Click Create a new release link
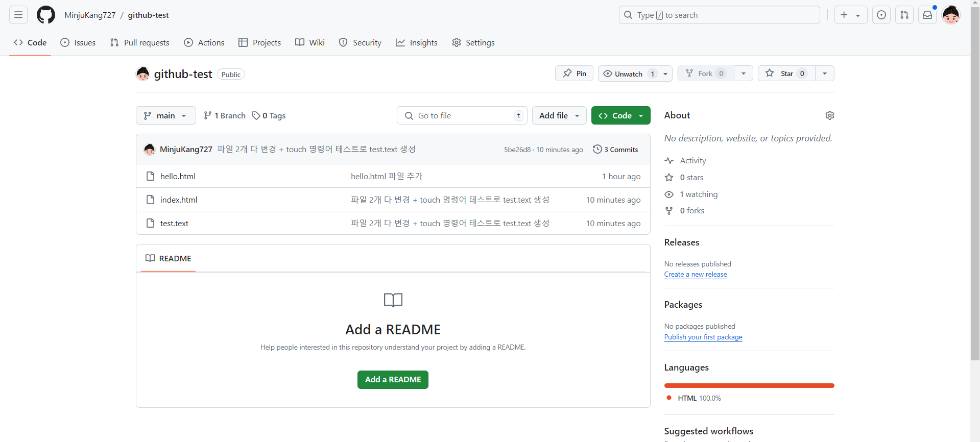Image resolution: width=980 pixels, height=442 pixels. coord(696,274)
